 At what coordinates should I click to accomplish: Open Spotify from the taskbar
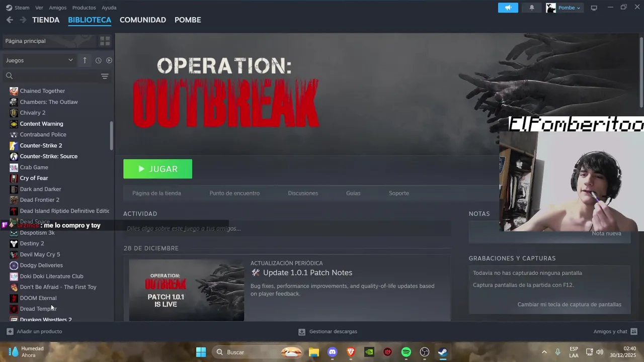tap(406, 352)
